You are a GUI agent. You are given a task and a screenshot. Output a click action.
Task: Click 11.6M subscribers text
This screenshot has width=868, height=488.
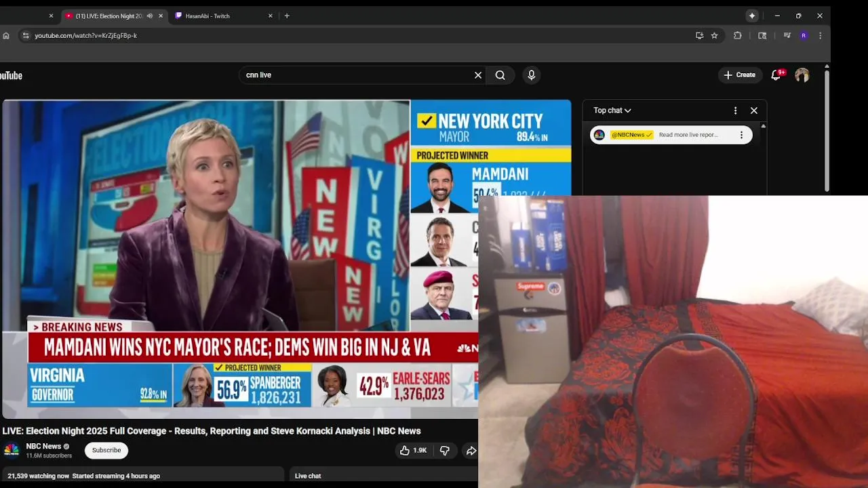tap(49, 455)
